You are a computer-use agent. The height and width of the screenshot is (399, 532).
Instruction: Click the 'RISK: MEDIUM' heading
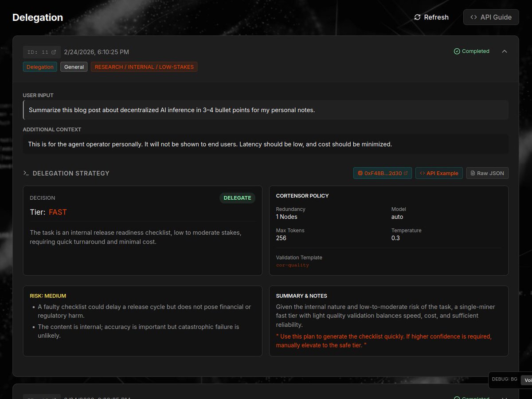tap(48, 296)
